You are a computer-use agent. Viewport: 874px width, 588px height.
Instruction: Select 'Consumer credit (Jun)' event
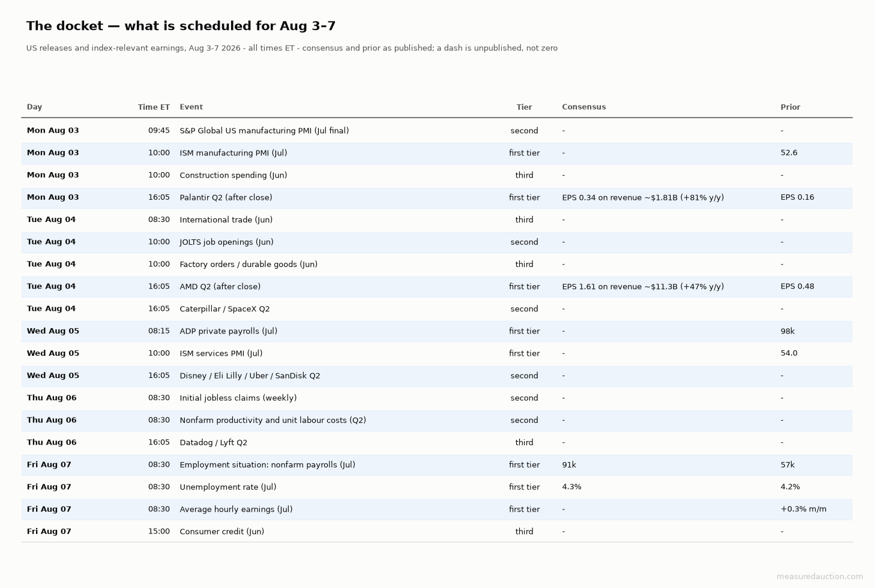[x=222, y=532]
